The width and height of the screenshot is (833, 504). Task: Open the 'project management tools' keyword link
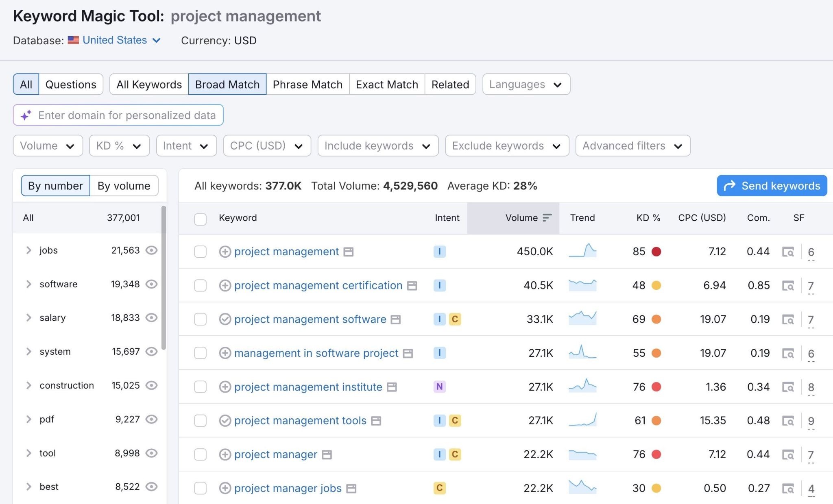(300, 420)
